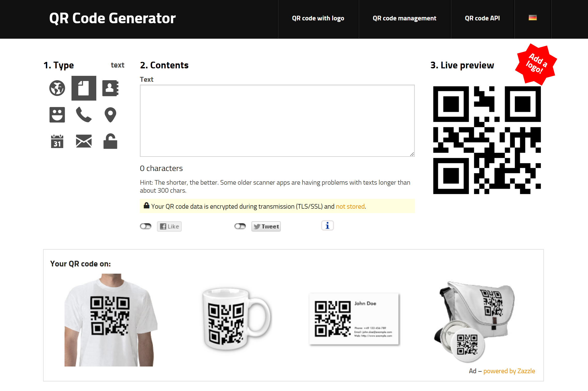Open the social buttons info icon
This screenshot has height=391, width=588.
327,226
